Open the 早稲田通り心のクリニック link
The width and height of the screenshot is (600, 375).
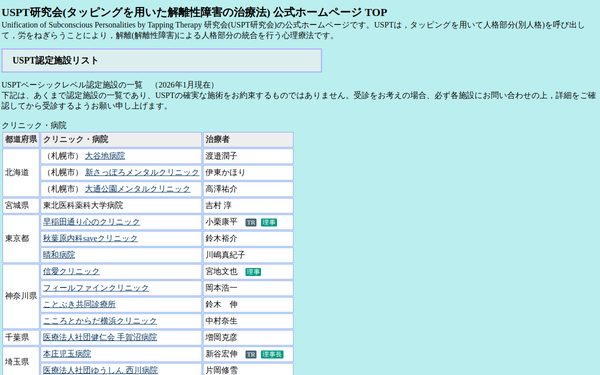[x=91, y=222]
